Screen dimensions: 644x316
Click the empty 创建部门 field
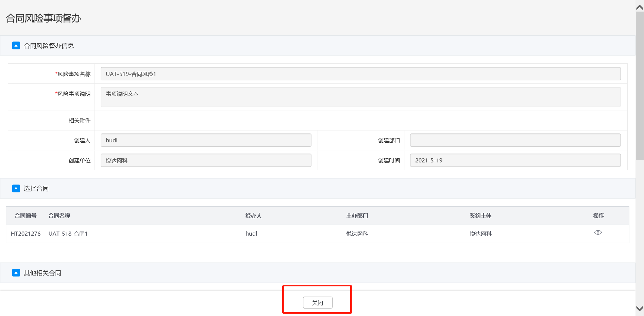pos(515,140)
